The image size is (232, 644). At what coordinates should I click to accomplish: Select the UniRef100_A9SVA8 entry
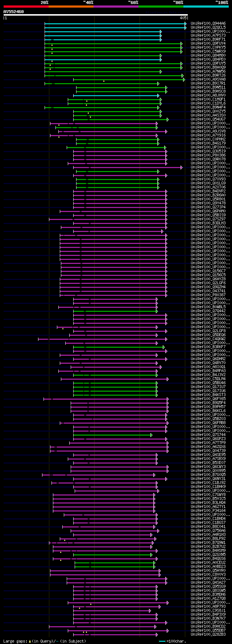(x=208, y=80)
